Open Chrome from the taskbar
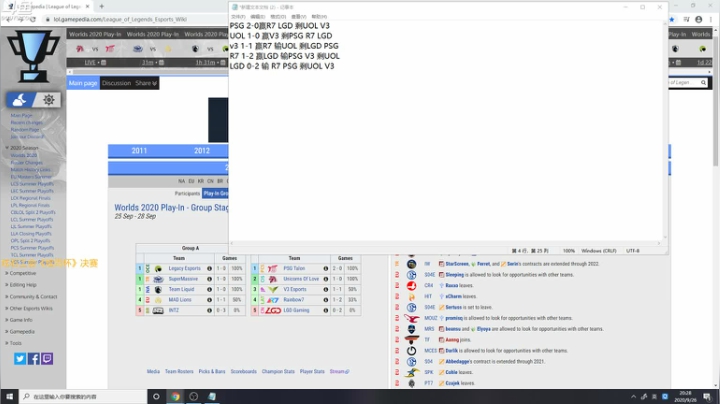Screen dimensions: 720x404 click(x=175, y=396)
